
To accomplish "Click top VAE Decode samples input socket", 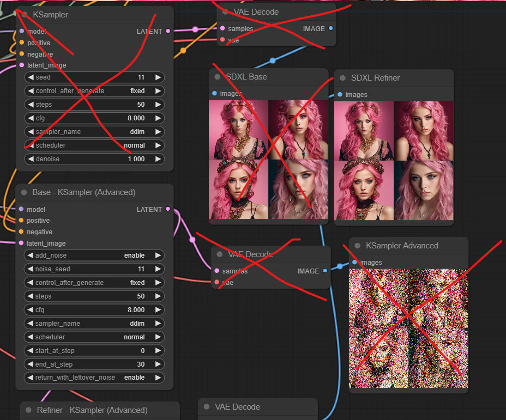I will coord(222,28).
